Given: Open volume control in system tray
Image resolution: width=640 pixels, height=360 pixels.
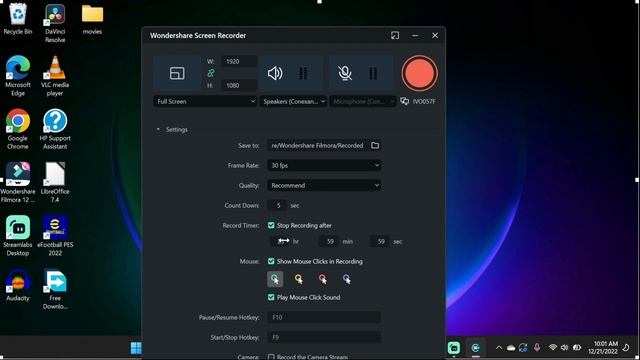Looking at the screenshot, I should coord(564,347).
